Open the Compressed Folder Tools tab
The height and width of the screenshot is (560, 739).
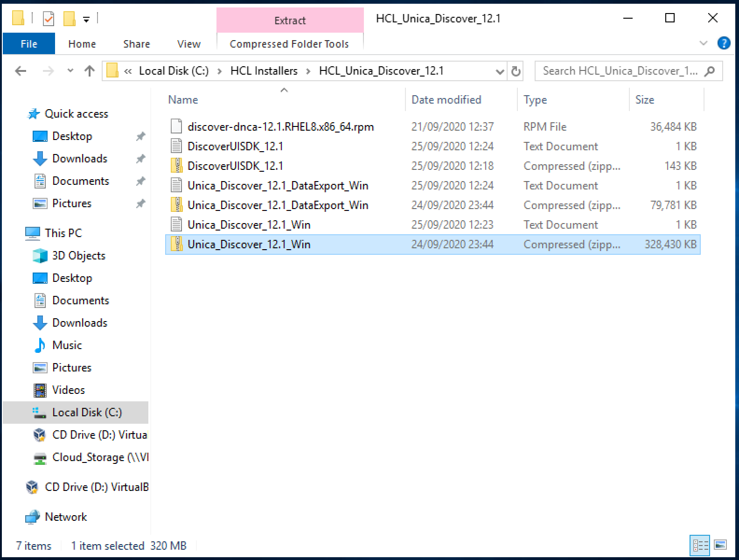click(x=289, y=44)
